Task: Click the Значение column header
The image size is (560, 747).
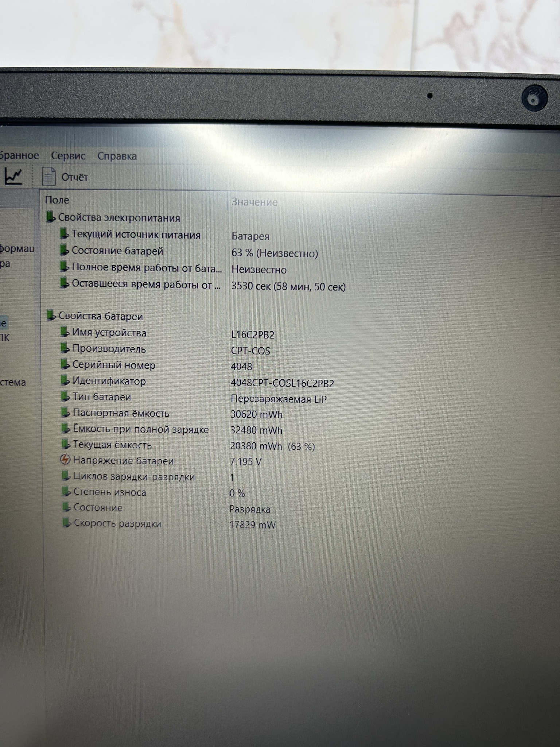Action: click(x=254, y=202)
